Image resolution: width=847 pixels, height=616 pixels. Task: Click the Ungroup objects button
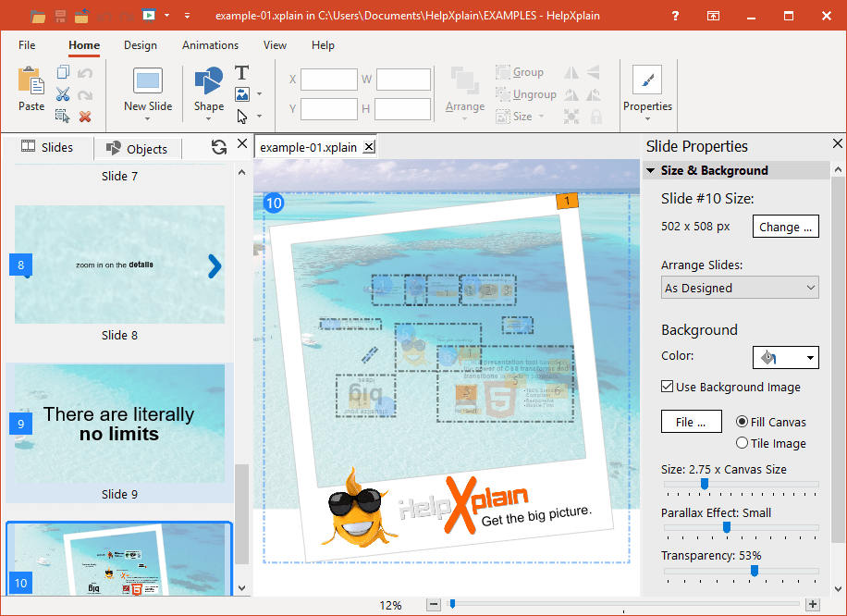pos(526,94)
